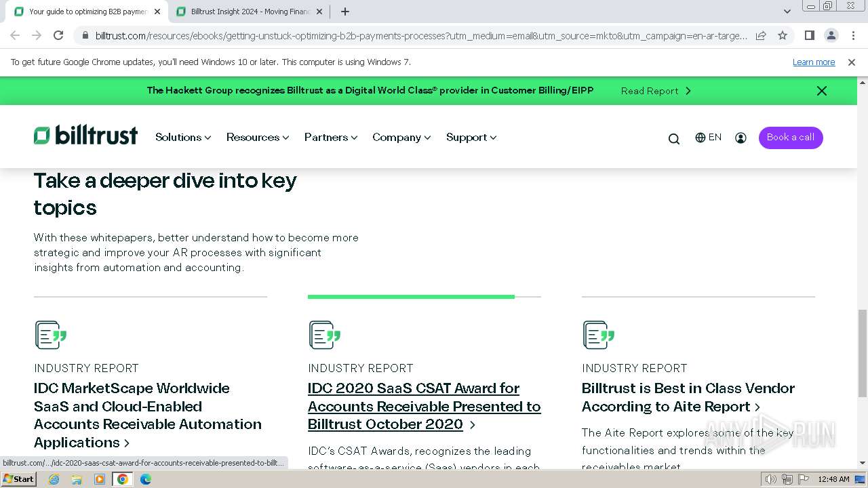Open the user account icon
The height and width of the screenshot is (488, 868).
click(x=741, y=138)
